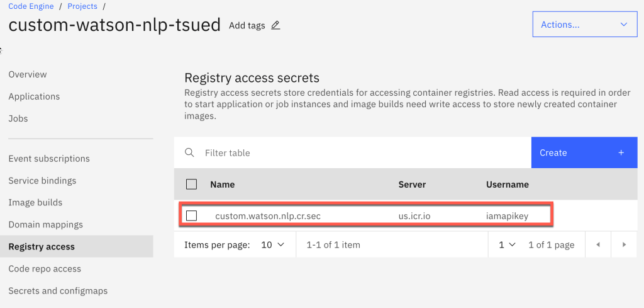Tick the custom.watson.nlp.cr.sec row checkbox
Image resolution: width=644 pixels, height=308 pixels.
pos(192,215)
